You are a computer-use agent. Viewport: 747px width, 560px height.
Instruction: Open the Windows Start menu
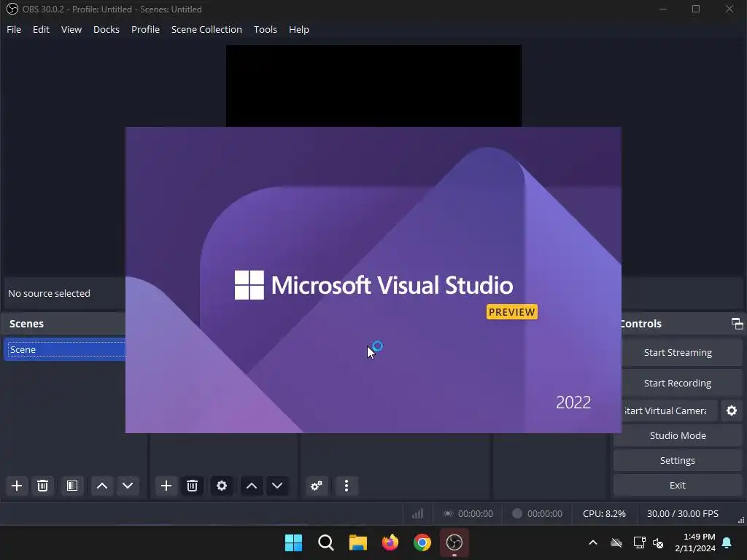pyautogui.click(x=293, y=542)
